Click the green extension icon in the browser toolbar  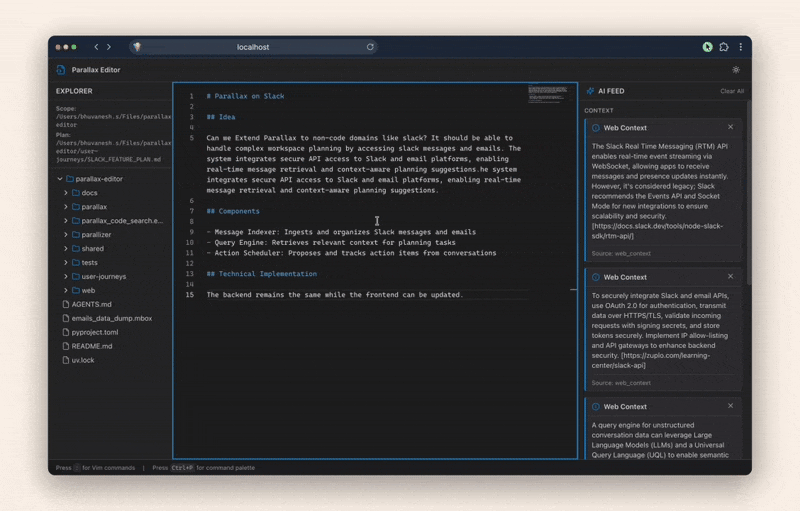pyautogui.click(x=707, y=47)
